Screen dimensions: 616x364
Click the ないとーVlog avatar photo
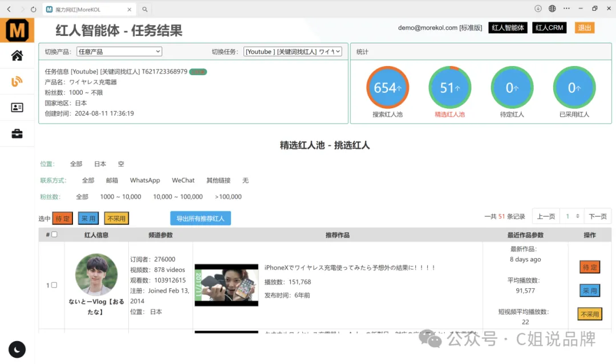pos(96,275)
